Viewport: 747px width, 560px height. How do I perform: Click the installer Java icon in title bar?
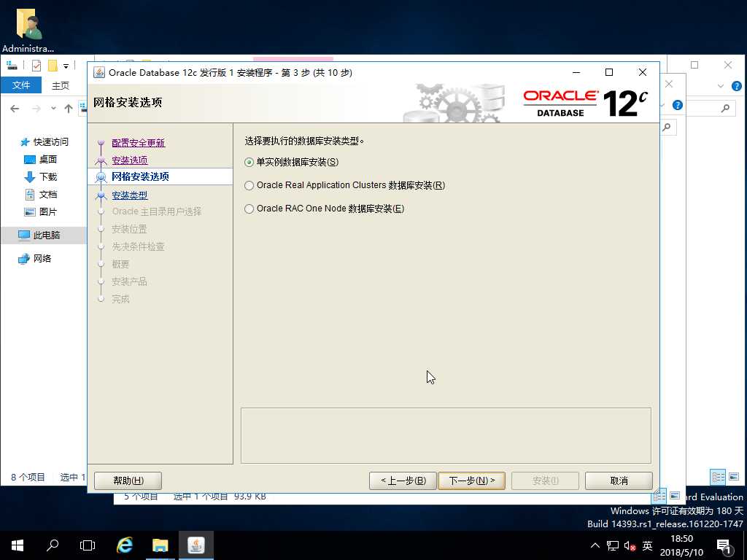point(99,72)
